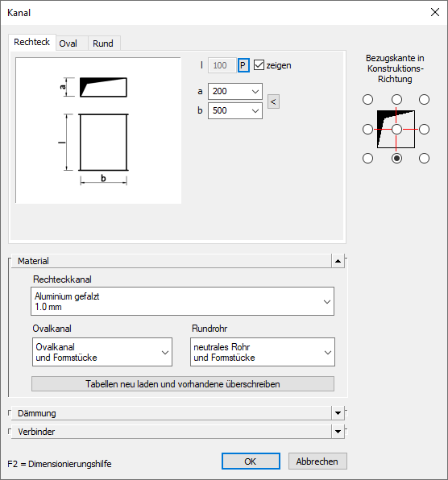Confirm with the OK button
Screen dimensions: 448x480
(x=251, y=461)
